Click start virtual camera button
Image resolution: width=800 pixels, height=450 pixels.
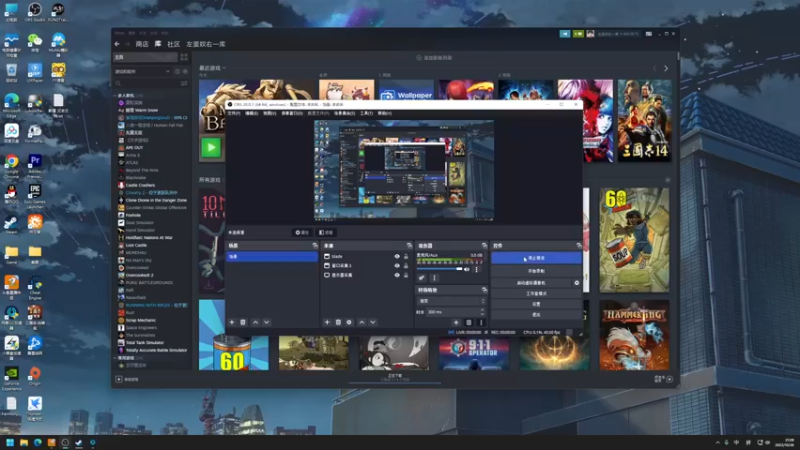click(x=531, y=283)
